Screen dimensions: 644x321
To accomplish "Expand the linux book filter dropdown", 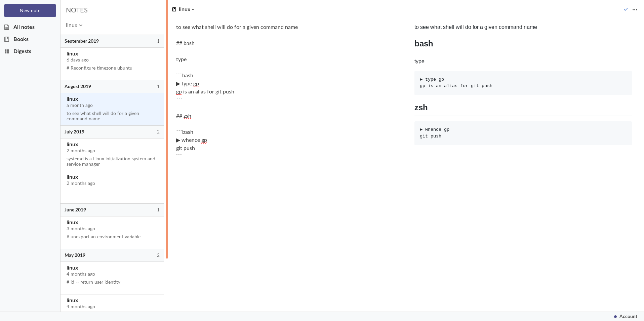I will click(74, 25).
